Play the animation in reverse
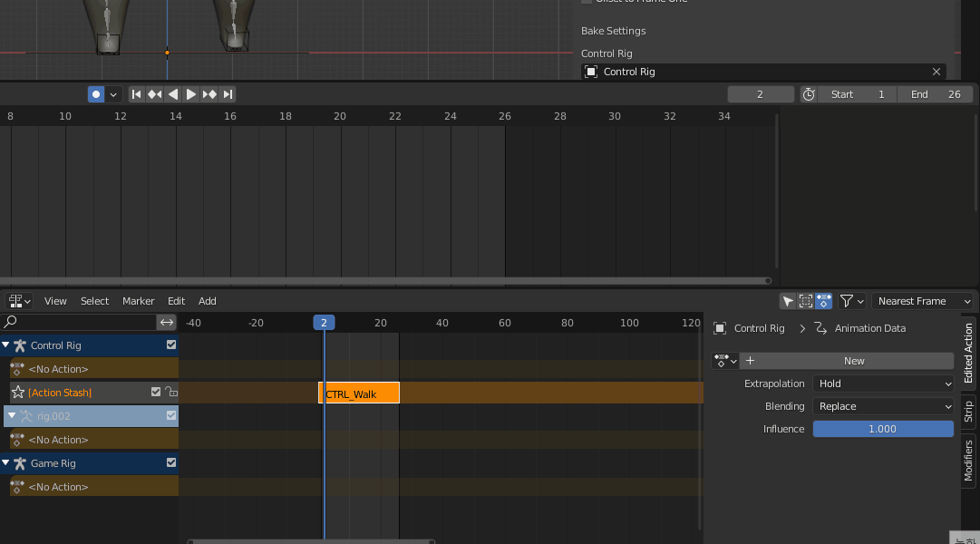This screenshot has width=980, height=544. (173, 94)
